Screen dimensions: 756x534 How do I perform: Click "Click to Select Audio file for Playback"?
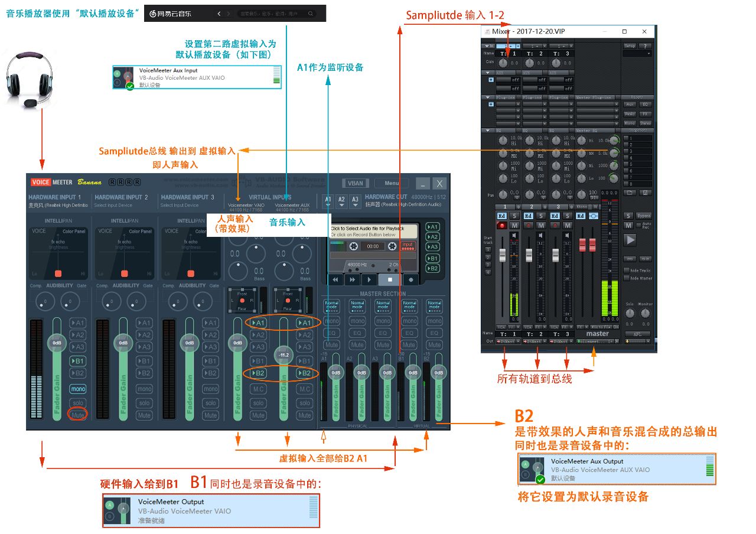point(368,229)
